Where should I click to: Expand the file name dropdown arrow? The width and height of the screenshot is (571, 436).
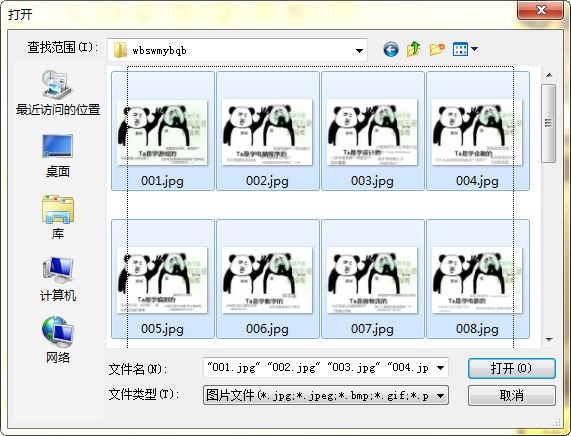point(440,368)
